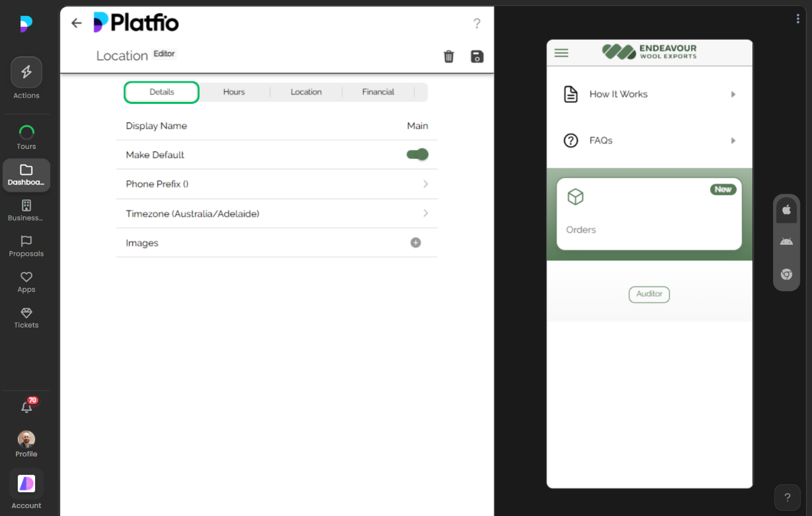Open the Actions panel via lightning icon

tap(26, 71)
